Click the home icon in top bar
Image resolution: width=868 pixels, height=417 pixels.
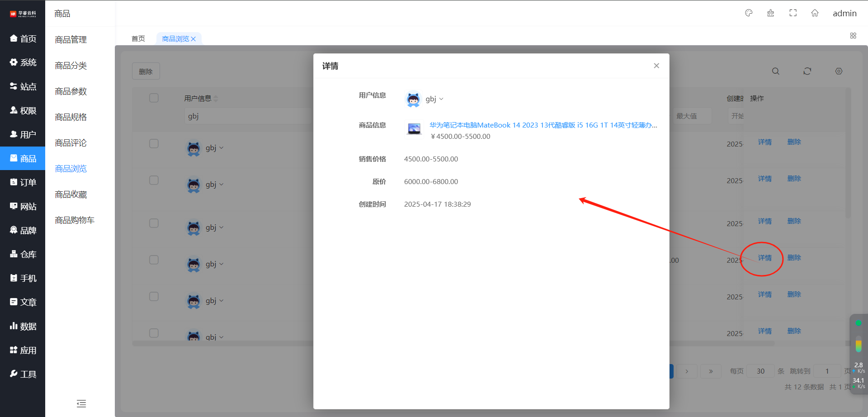pyautogui.click(x=815, y=13)
